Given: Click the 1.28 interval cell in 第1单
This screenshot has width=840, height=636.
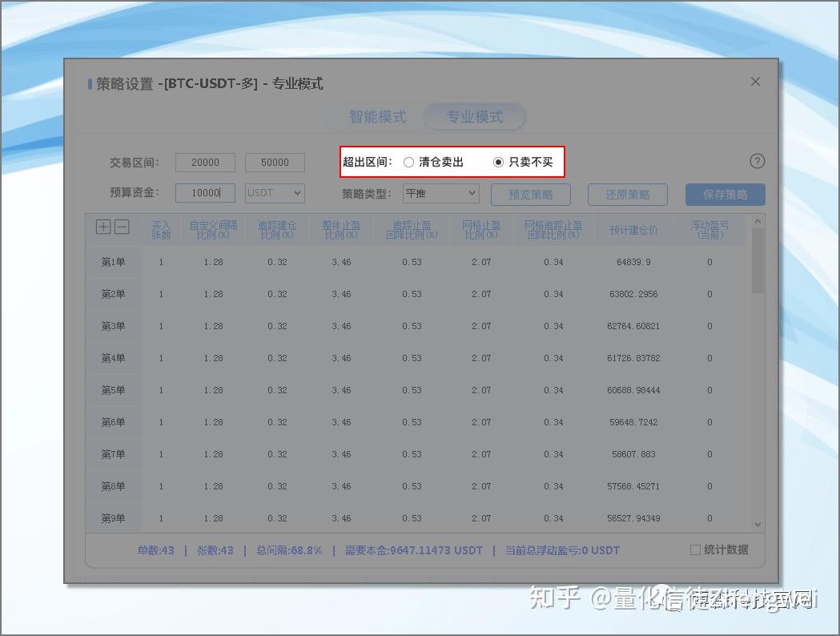Looking at the screenshot, I should coord(213,262).
